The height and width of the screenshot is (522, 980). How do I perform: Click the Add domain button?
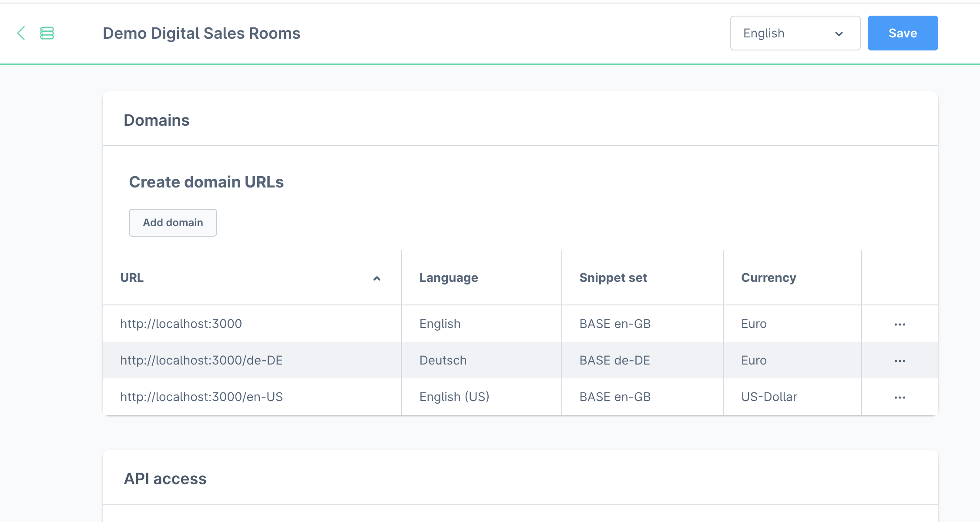pyautogui.click(x=173, y=223)
